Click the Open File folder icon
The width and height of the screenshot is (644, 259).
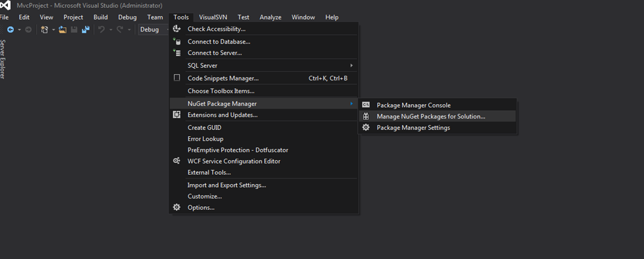tap(63, 30)
